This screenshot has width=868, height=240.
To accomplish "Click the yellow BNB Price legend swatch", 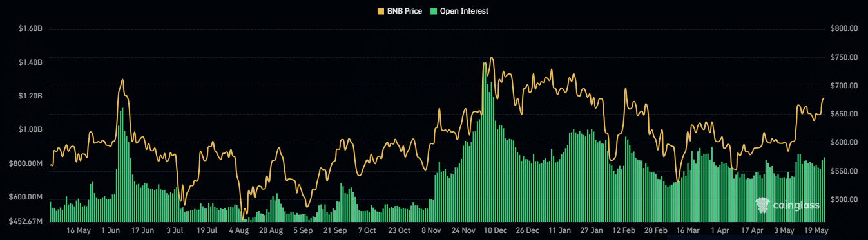I will pyautogui.click(x=380, y=11).
